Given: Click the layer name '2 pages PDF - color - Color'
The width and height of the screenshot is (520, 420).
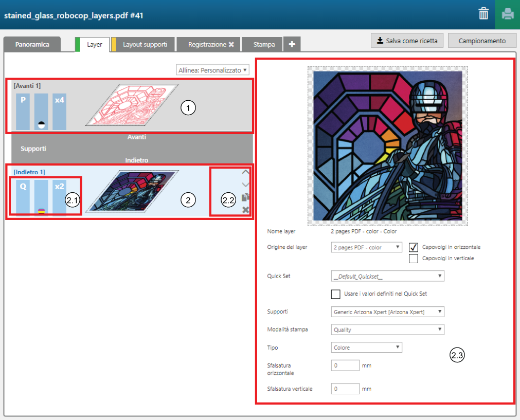Looking at the screenshot, I should click(364, 231).
